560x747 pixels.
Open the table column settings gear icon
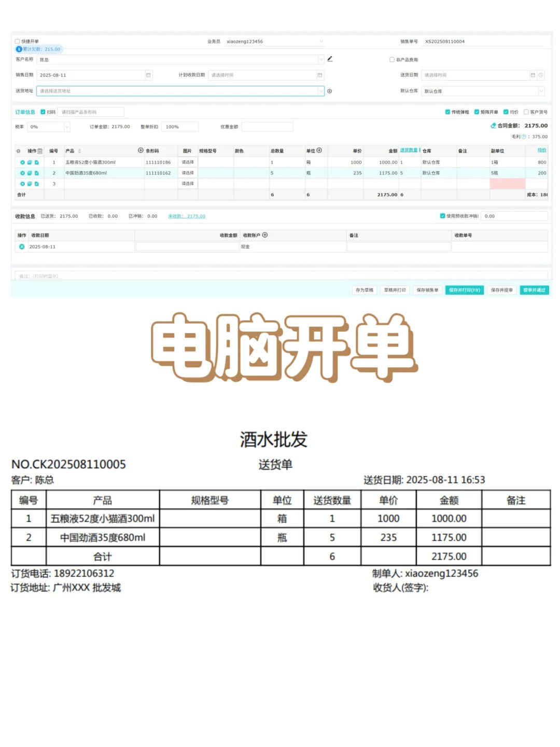pyautogui.click(x=18, y=151)
